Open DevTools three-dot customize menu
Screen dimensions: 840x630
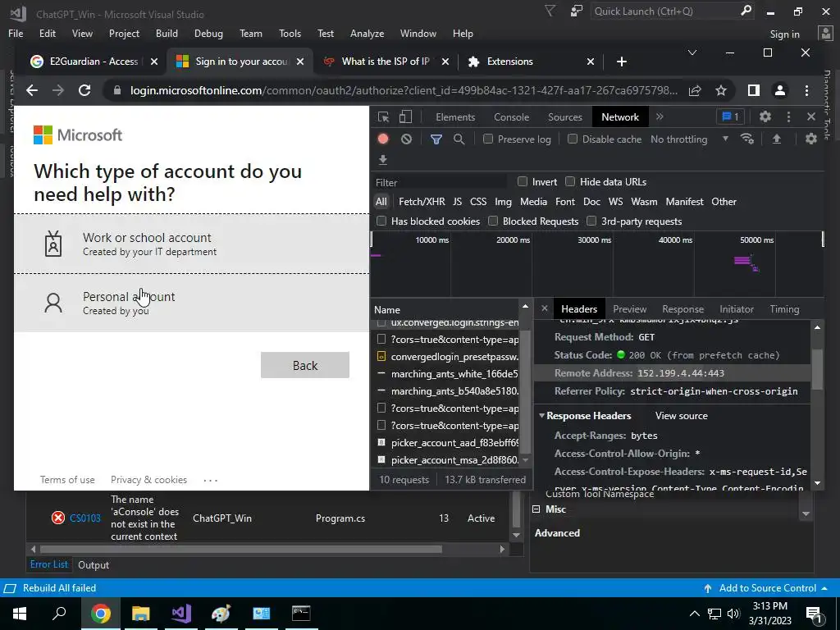(788, 116)
